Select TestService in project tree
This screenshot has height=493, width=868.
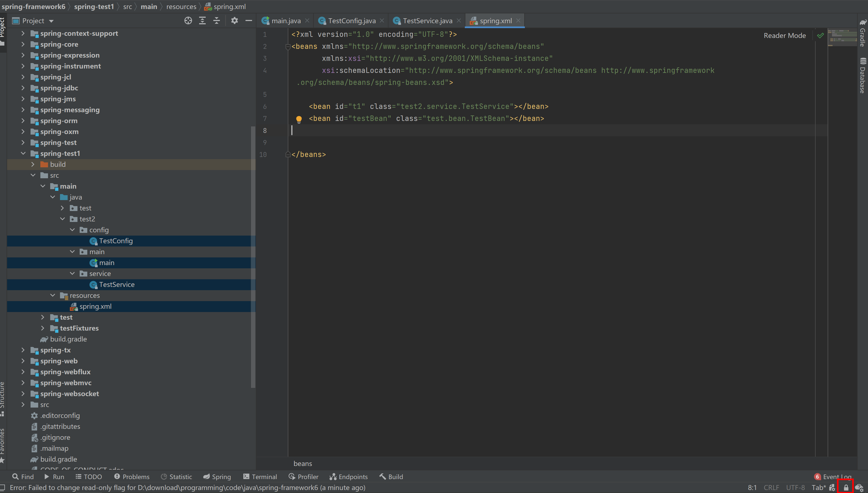[117, 284]
